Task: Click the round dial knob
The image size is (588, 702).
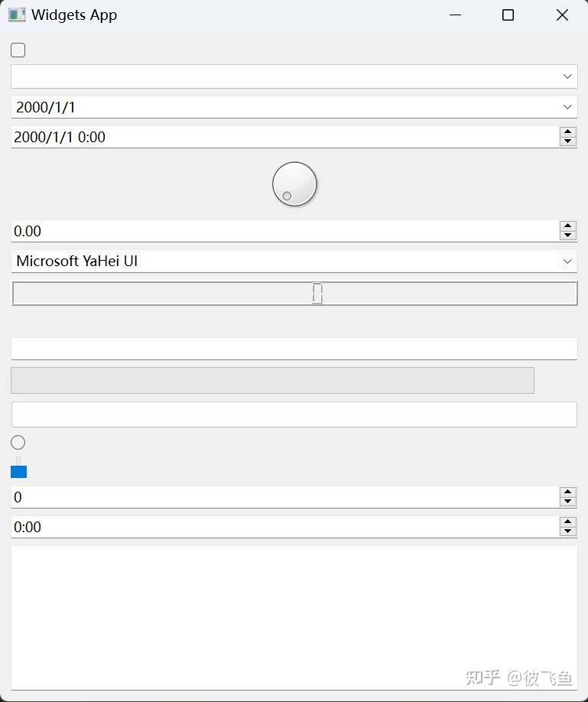Action: pyautogui.click(x=294, y=184)
